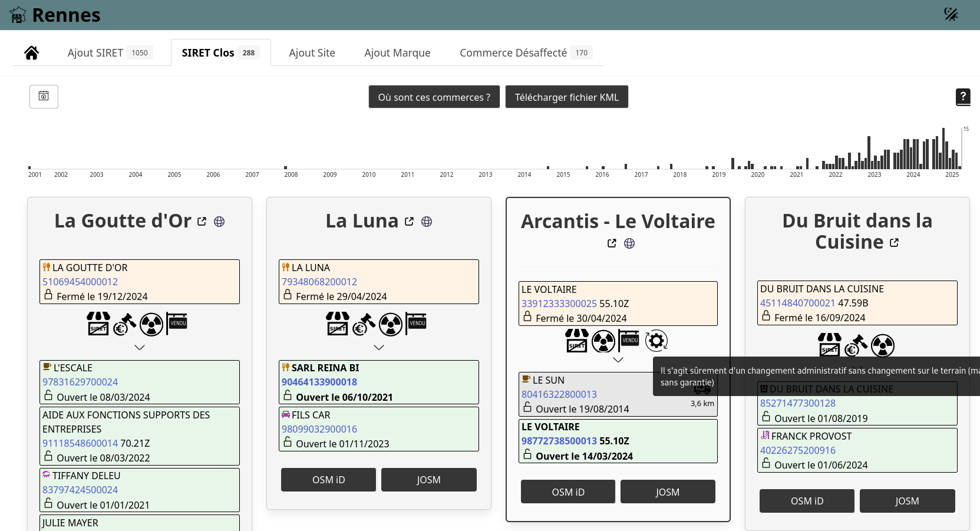Open OSM iD for Arcantis - Le Voltaire
The width and height of the screenshot is (980, 531).
tap(568, 492)
